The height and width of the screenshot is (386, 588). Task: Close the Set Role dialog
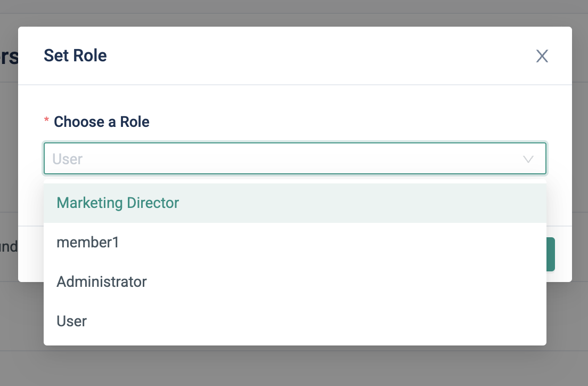542,56
